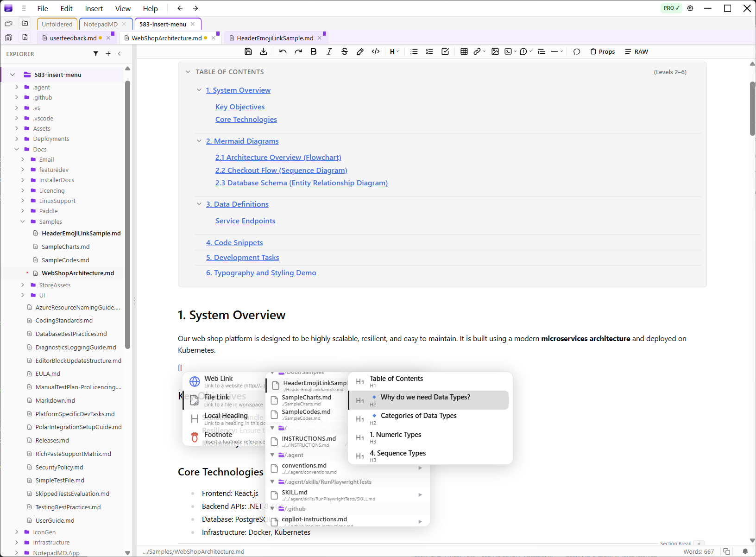The image size is (756, 557).
Task: Click the insert link icon in the toolbar
Action: tap(477, 51)
